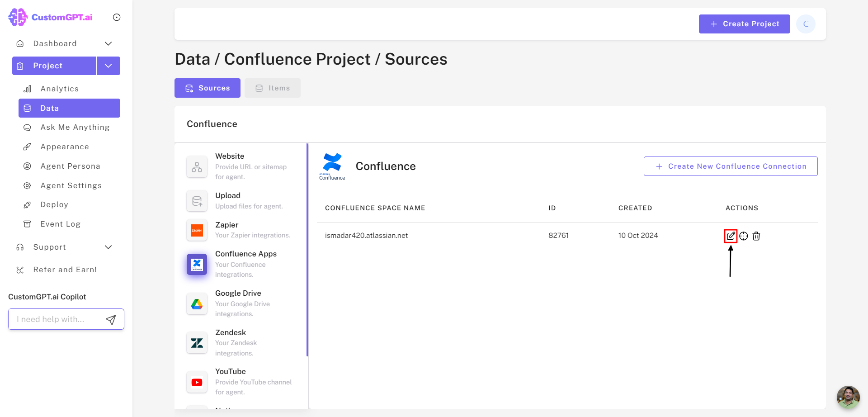The width and height of the screenshot is (868, 417).
Task: Send Copilot message with paper plane icon
Action: tap(111, 320)
